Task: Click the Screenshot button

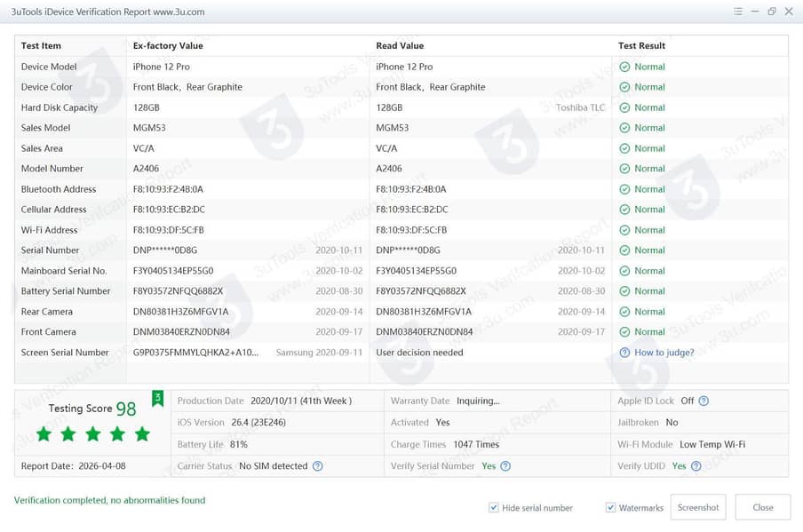Action: [698, 507]
